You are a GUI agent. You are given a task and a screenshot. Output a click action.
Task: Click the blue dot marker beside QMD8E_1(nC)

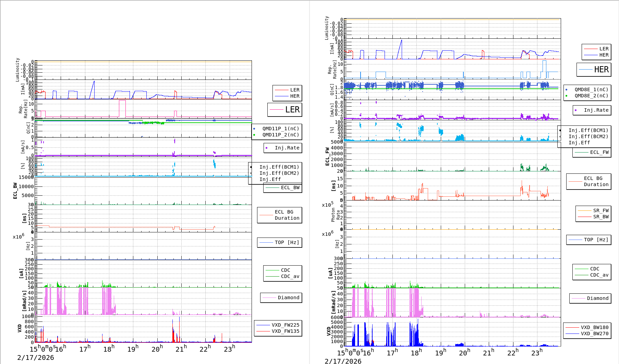pyautogui.click(x=566, y=89)
